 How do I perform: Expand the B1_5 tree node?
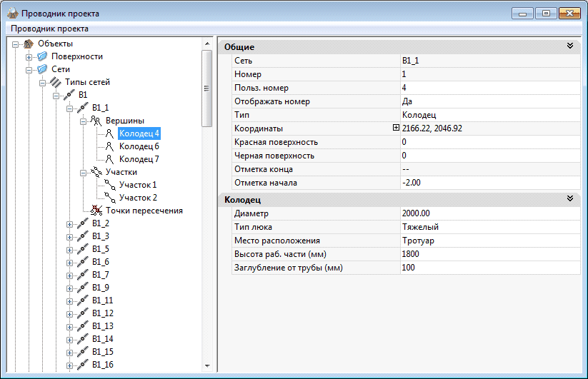[x=70, y=249]
